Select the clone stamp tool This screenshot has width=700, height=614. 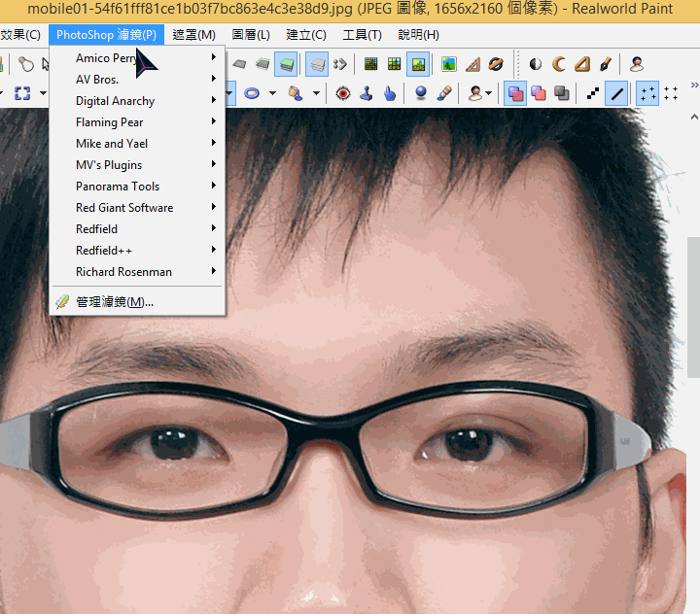367,93
